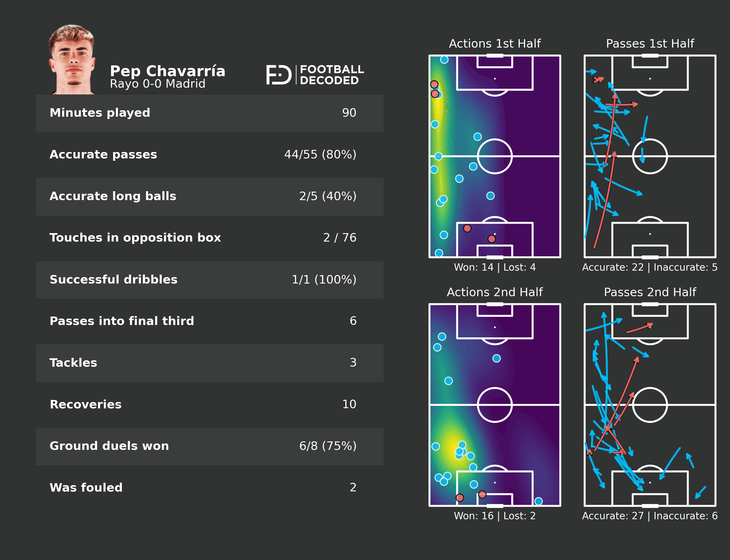
Task: Select the Accurate long balls row label
Action: coord(113,196)
